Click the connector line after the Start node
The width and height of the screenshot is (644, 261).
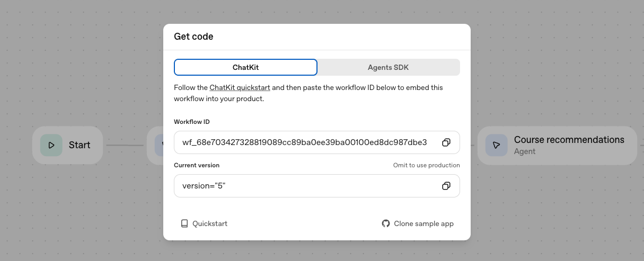pos(125,145)
